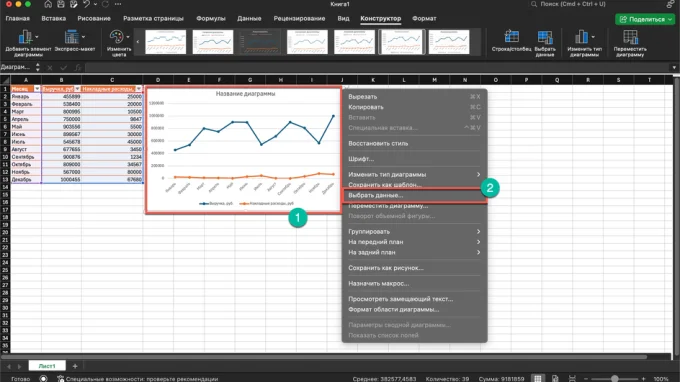Open filter dropdown on Выручка header
This screenshot has width=680, height=382.
[x=77, y=89]
